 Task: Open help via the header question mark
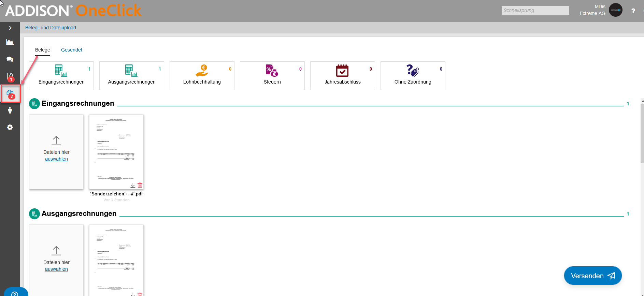(x=633, y=11)
